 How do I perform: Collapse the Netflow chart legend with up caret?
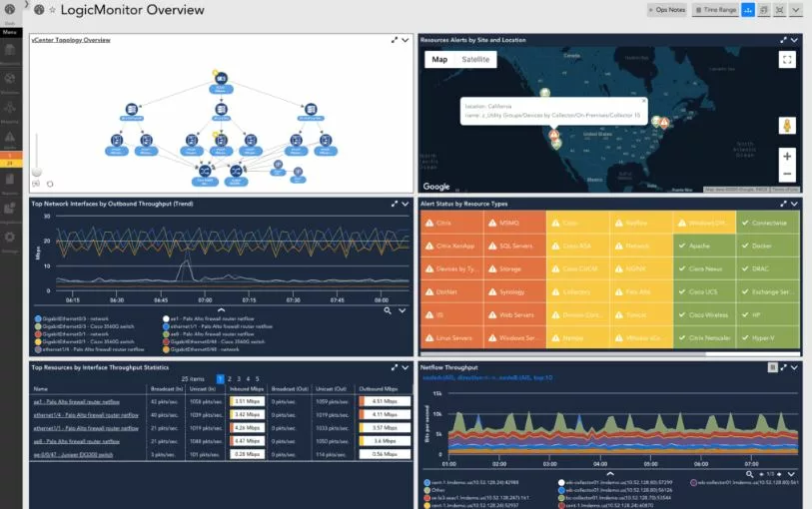(610, 473)
